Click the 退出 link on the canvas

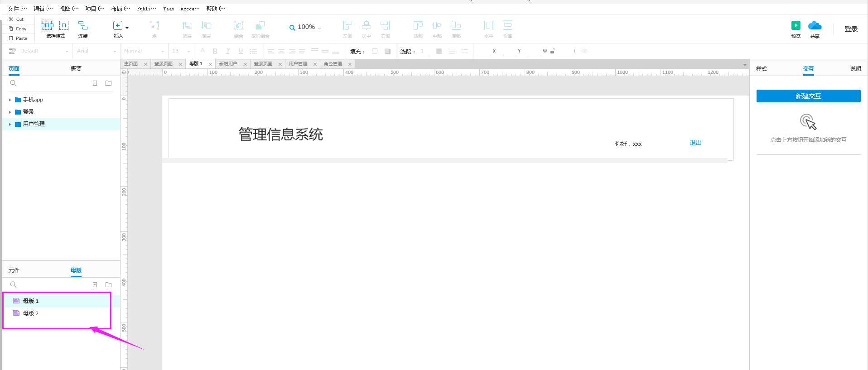click(695, 143)
